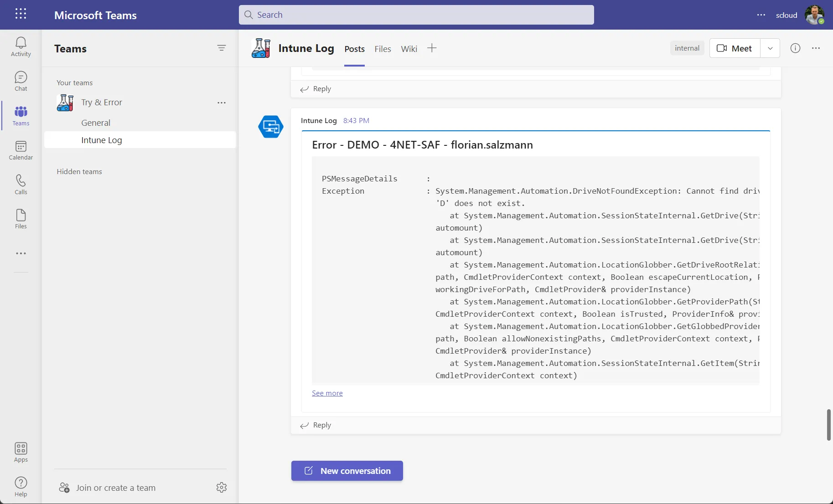The image size is (833, 504).
Task: Click the Teams pane heading
Action: (x=70, y=49)
